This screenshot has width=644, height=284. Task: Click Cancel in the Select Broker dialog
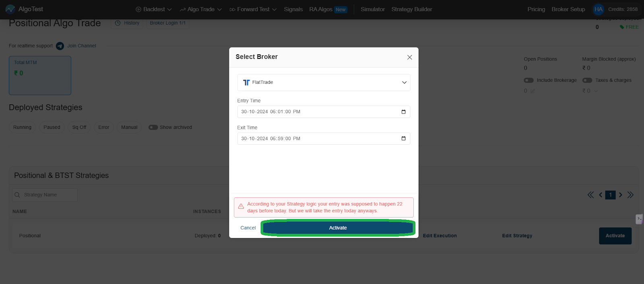coord(248,228)
